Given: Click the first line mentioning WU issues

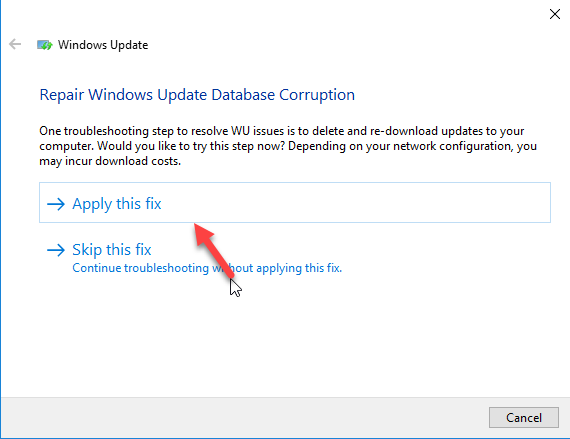Looking at the screenshot, I should (282, 131).
